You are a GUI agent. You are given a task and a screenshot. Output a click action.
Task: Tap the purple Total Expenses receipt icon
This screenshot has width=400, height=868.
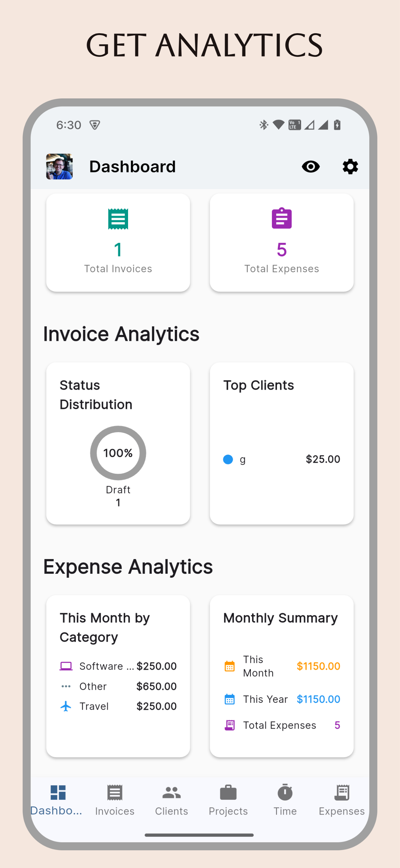(x=230, y=725)
